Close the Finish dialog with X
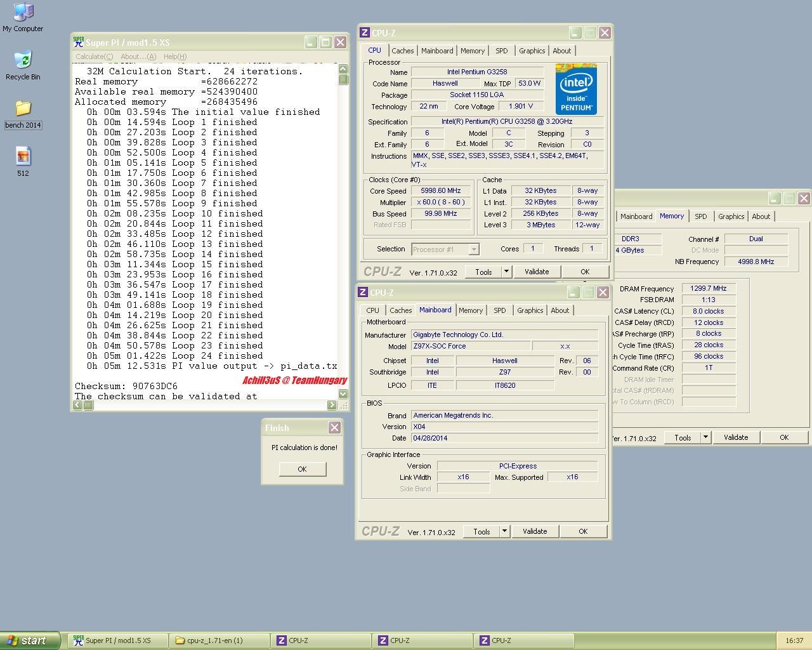The image size is (812, 650). [x=334, y=428]
